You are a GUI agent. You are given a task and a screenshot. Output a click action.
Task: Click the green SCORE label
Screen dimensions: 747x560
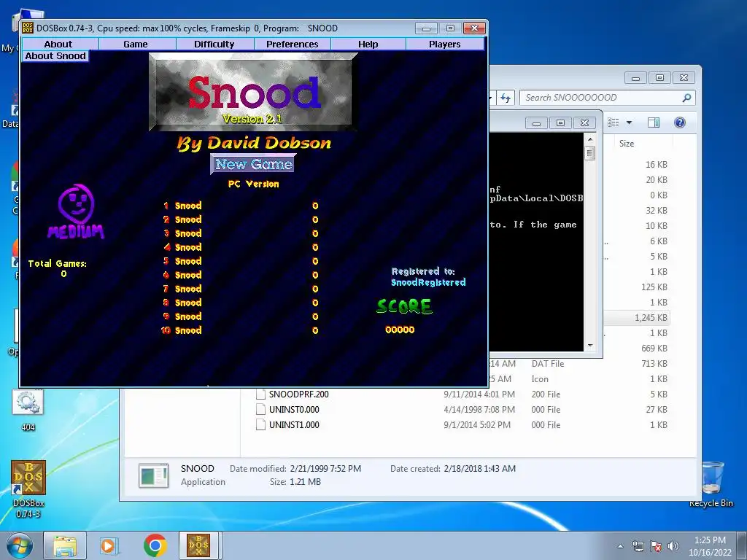[x=404, y=306]
